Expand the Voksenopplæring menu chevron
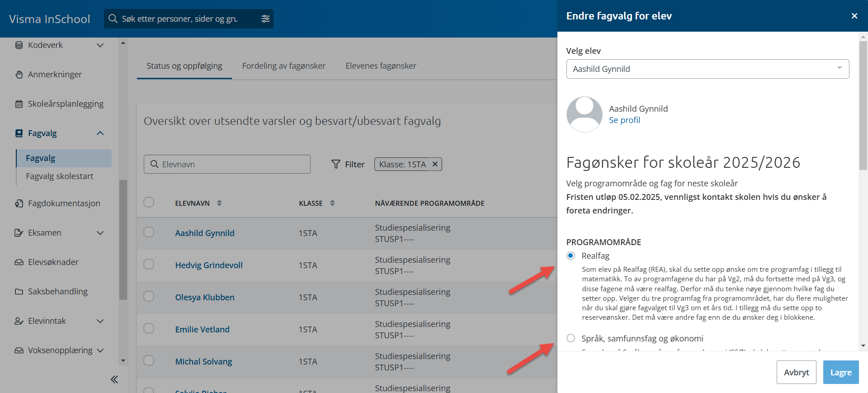The width and height of the screenshot is (868, 393). click(x=100, y=350)
